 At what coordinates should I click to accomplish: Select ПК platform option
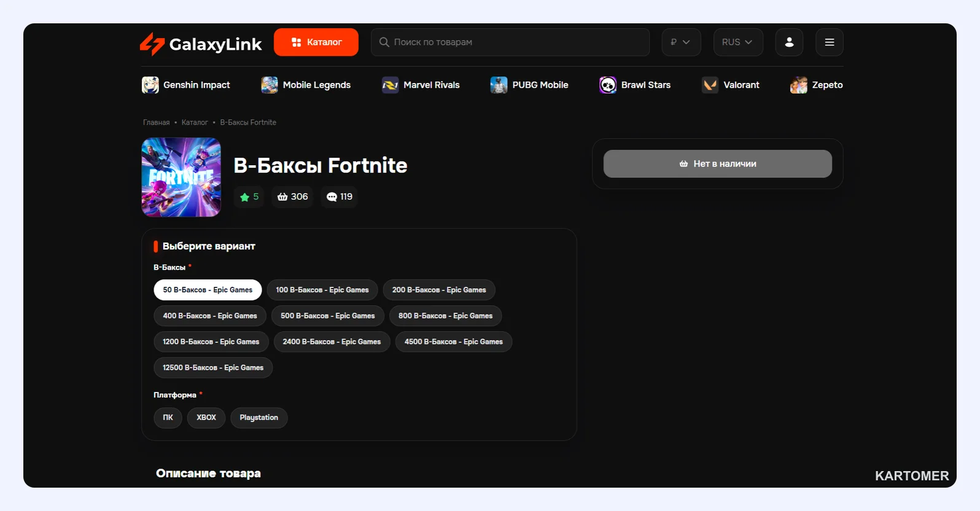tap(168, 418)
